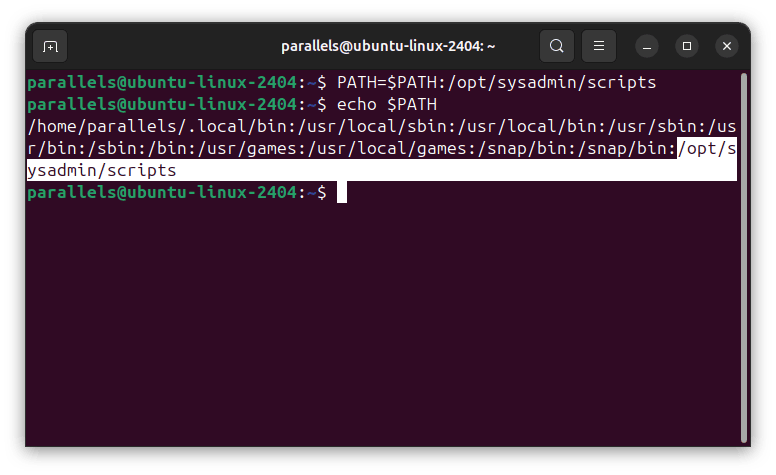The image size is (776, 475).
Task: Click the search magnifier icon
Action: 557,46
